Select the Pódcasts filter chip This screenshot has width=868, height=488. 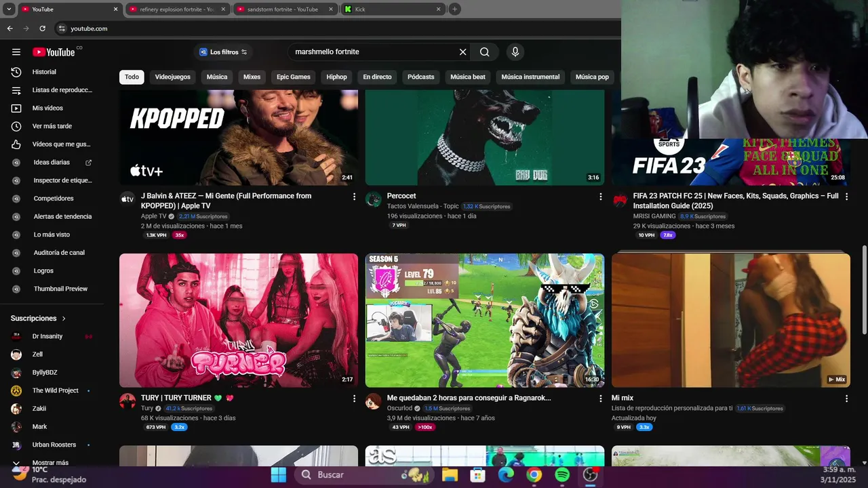[x=421, y=77]
